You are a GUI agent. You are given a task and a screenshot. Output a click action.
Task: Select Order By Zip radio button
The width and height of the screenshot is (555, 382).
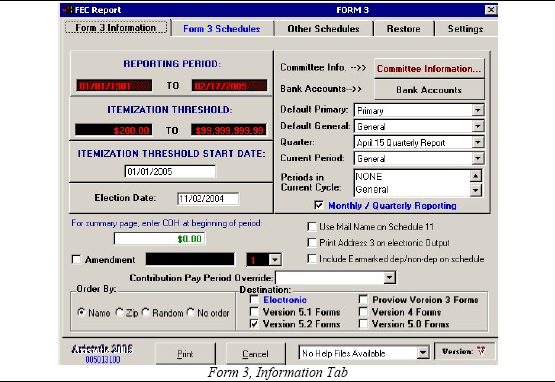[120, 312]
